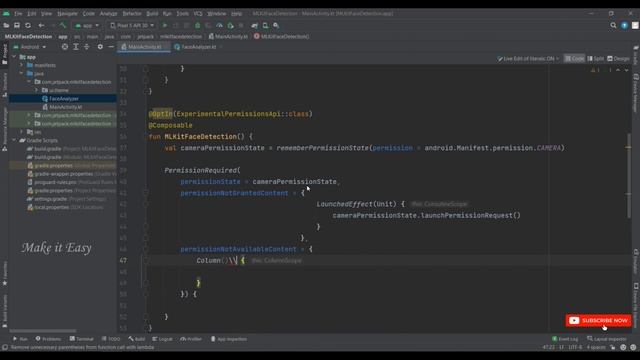Click Select Opened File target icon in Project panel
Image resolution: width=640 pixels, height=360 pixels.
[x=65, y=47]
